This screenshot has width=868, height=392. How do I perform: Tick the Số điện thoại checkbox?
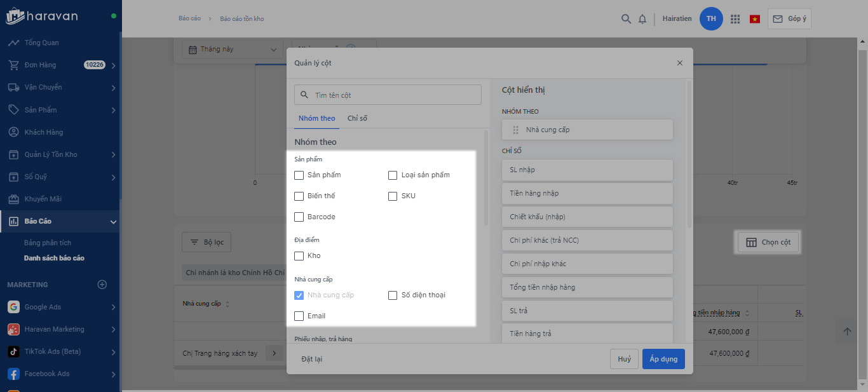393,295
